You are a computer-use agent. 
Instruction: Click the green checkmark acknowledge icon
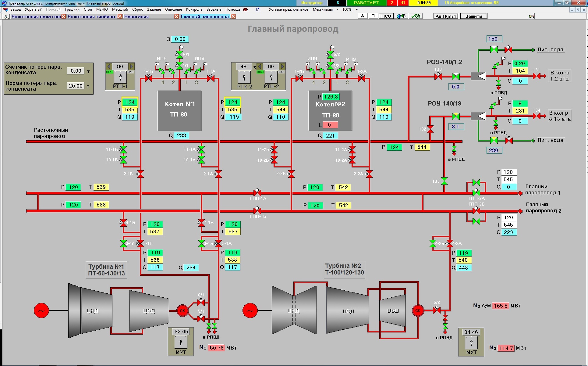(x=415, y=16)
